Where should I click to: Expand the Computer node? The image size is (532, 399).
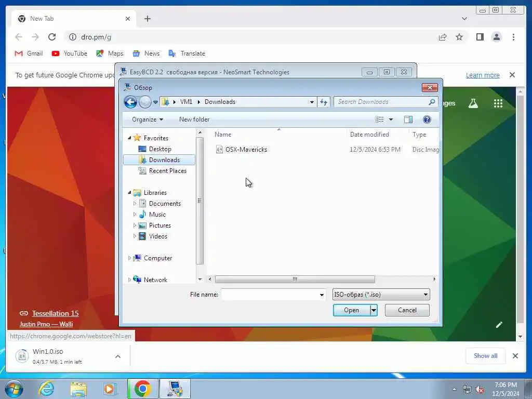pos(129,258)
